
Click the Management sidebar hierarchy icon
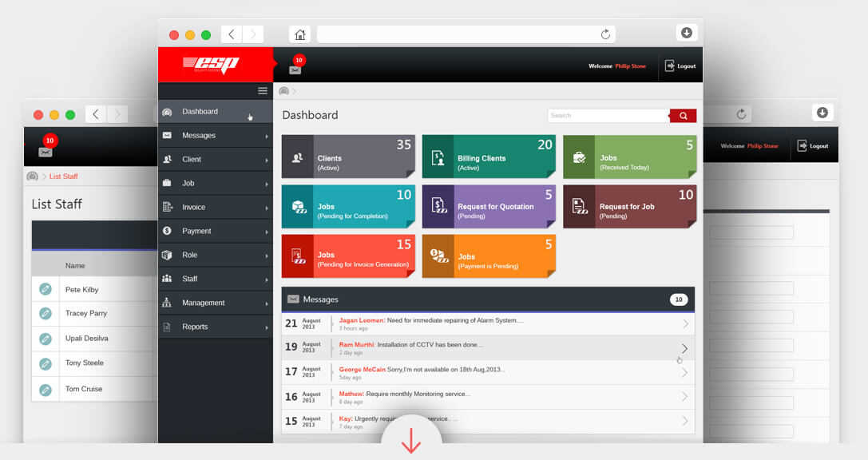coord(167,302)
